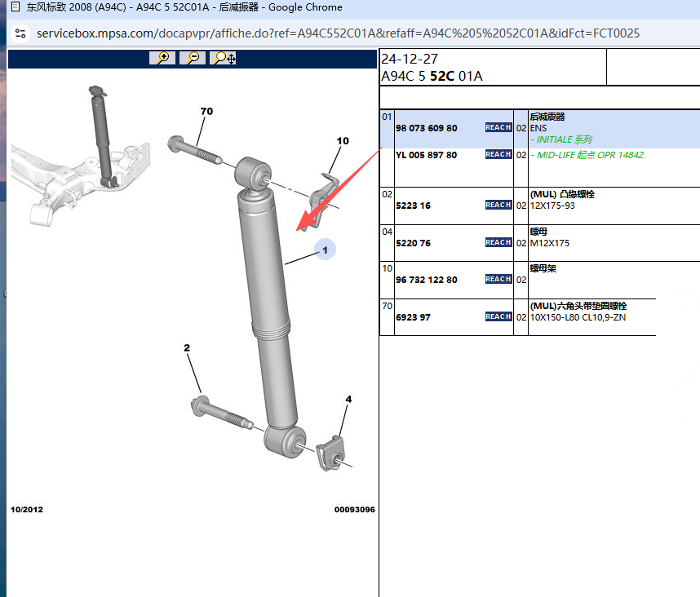Viewport: 700px width, 597px height.
Task: Click part number YL 005 897 80
Action: tap(427, 155)
